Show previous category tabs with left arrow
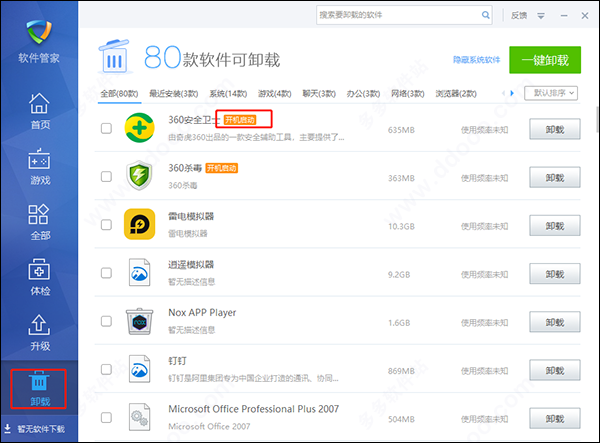 (x=503, y=93)
